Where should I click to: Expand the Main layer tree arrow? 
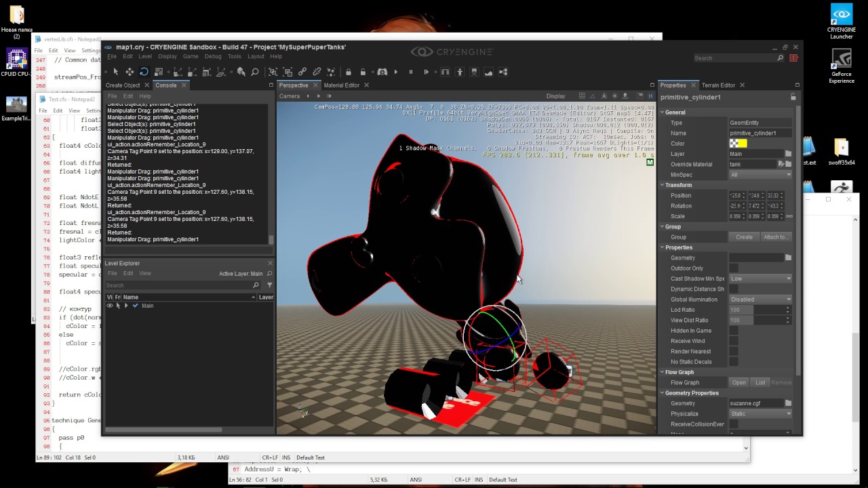tap(126, 306)
